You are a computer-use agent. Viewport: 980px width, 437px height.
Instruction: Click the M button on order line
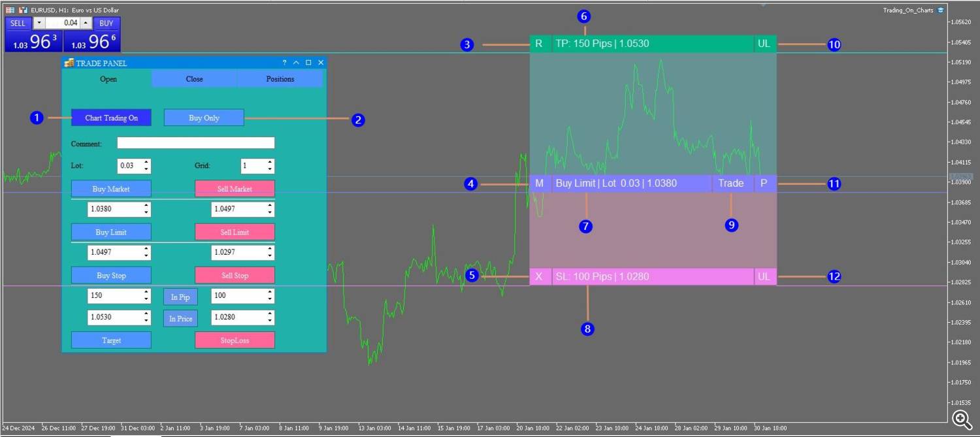(540, 184)
